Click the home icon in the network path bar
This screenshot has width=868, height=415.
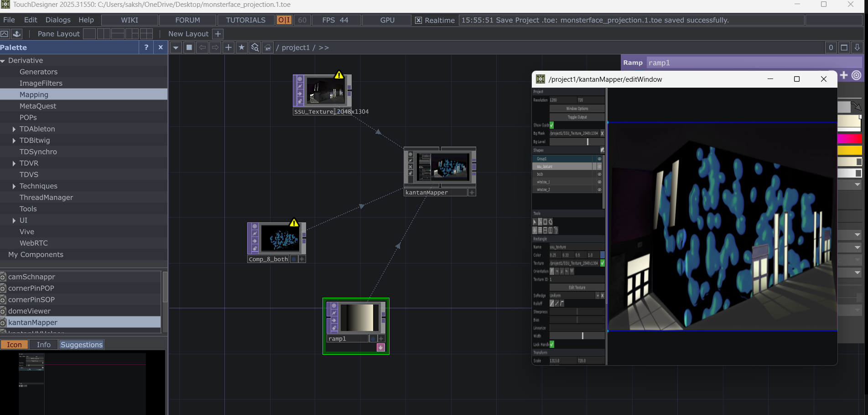tap(268, 47)
